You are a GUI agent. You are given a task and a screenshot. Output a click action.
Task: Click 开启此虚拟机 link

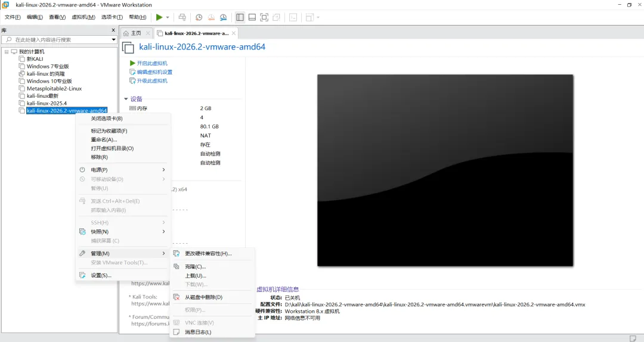152,63
